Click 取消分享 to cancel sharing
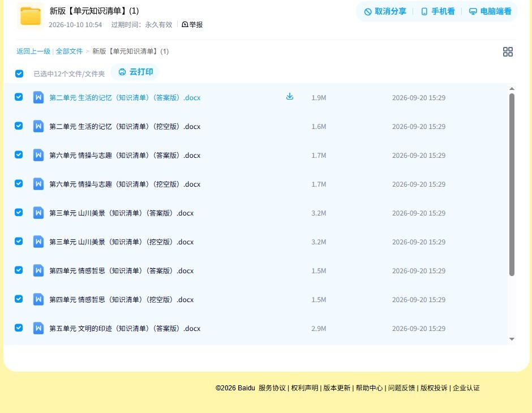Image resolution: width=532 pixels, height=413 pixels. 385,11
